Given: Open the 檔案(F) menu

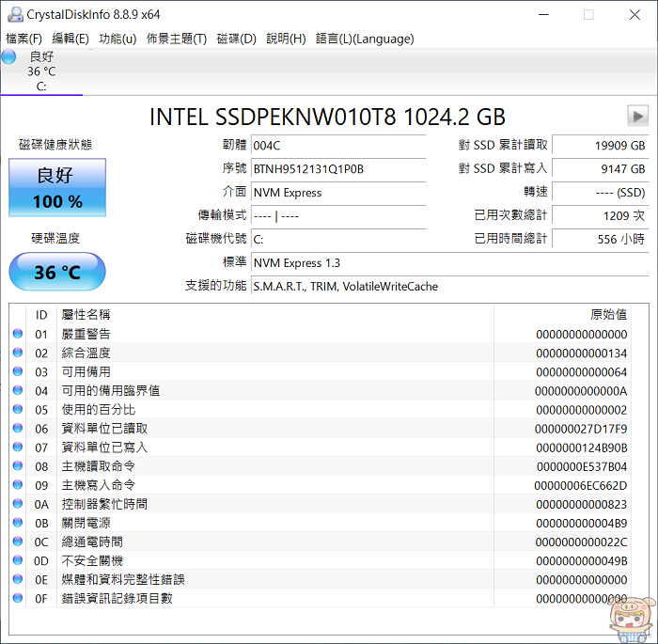Looking at the screenshot, I should click(x=24, y=39).
